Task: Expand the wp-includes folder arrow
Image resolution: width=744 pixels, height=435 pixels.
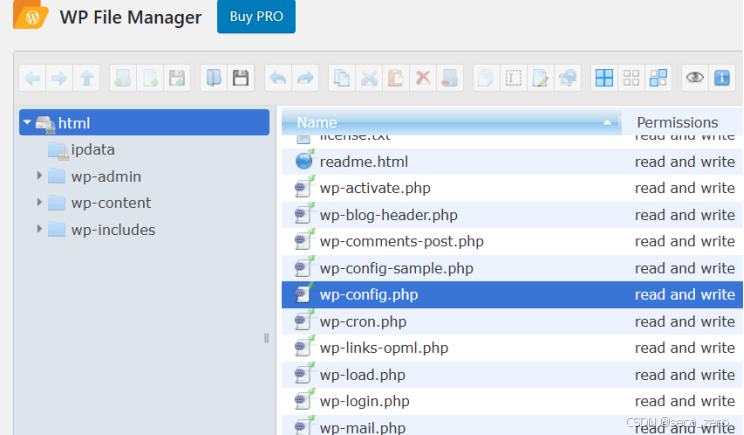Action: click(39, 229)
